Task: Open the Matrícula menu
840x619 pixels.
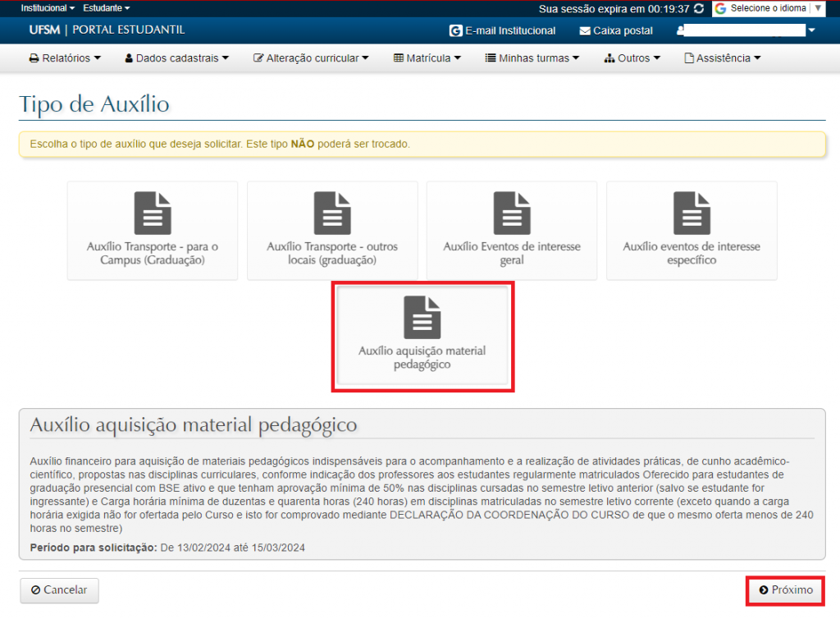Action: pos(427,58)
